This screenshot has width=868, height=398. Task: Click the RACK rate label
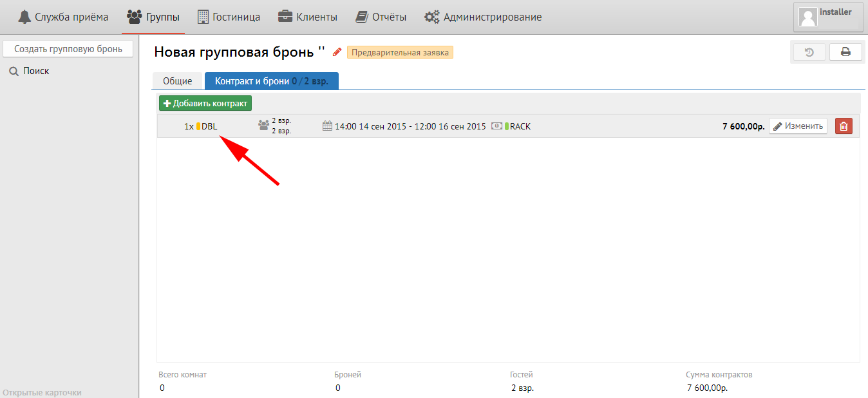coord(520,126)
